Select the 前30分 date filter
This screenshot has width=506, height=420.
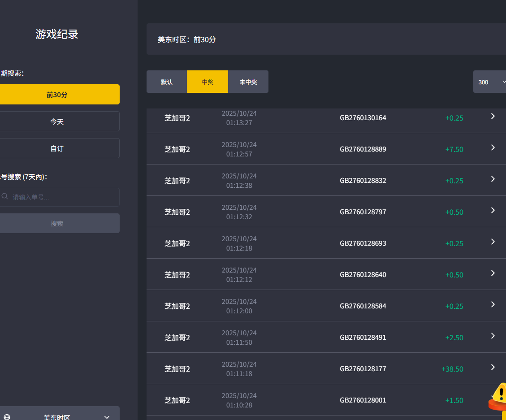pos(57,95)
